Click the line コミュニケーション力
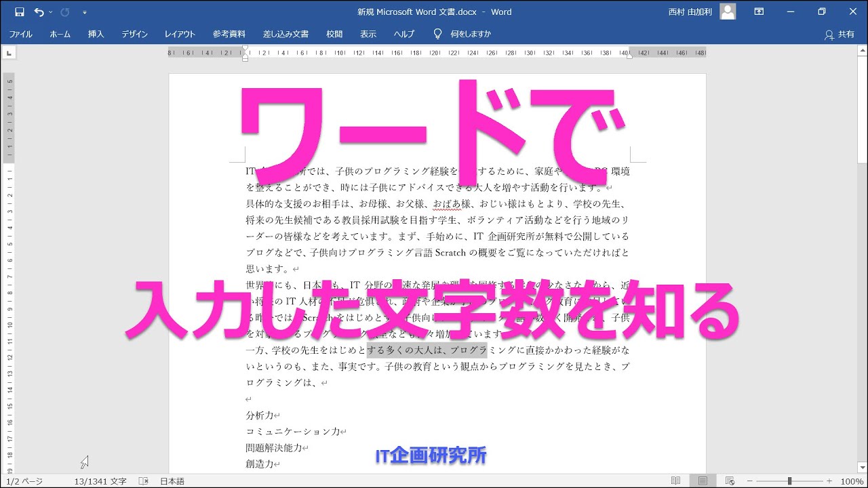 coord(293,432)
